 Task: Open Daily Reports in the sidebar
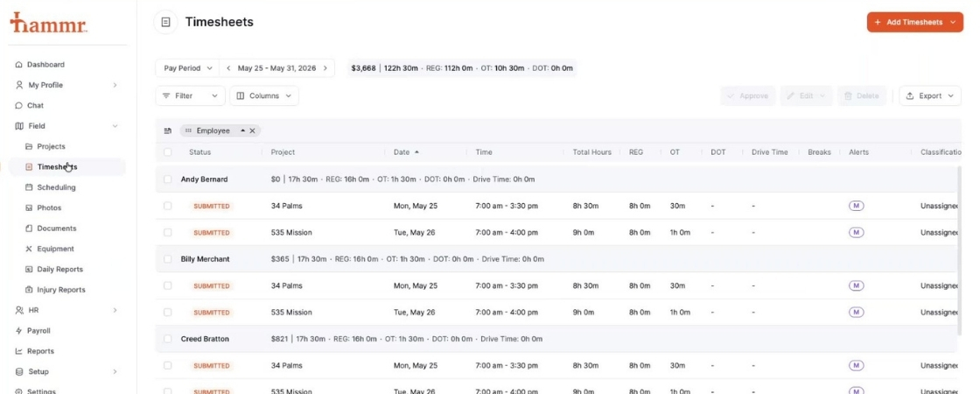(x=59, y=270)
